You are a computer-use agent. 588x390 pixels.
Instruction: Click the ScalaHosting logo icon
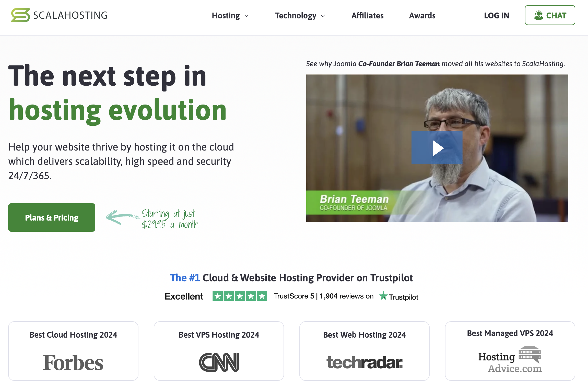pyautogui.click(x=20, y=15)
